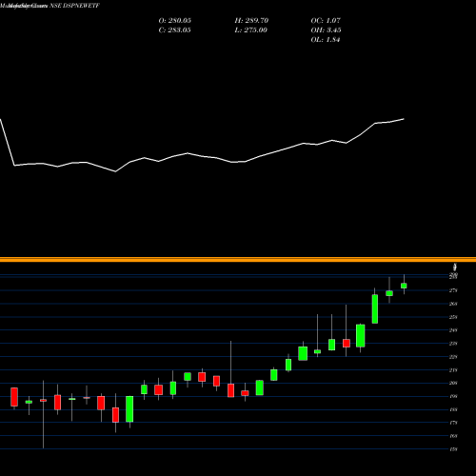Select the open value O: 280.05
The height and width of the screenshot is (476, 476).
tap(175, 21)
